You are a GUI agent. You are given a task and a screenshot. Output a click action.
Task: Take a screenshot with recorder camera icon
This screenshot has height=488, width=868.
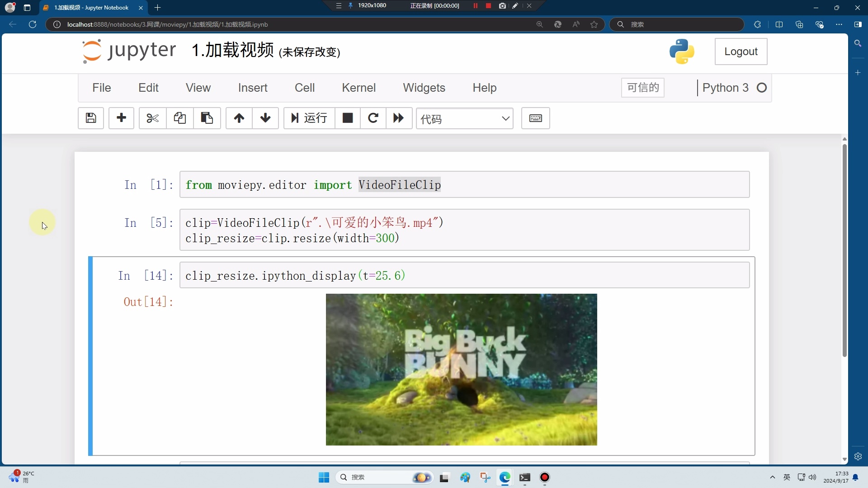tap(502, 6)
